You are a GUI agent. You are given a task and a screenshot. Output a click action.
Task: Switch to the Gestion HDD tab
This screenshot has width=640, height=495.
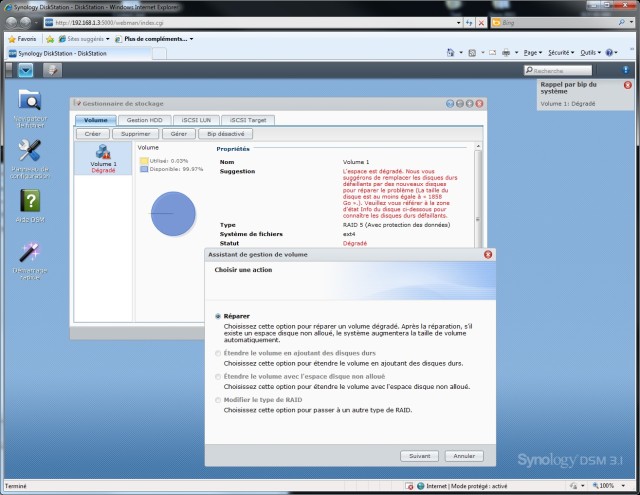144,120
